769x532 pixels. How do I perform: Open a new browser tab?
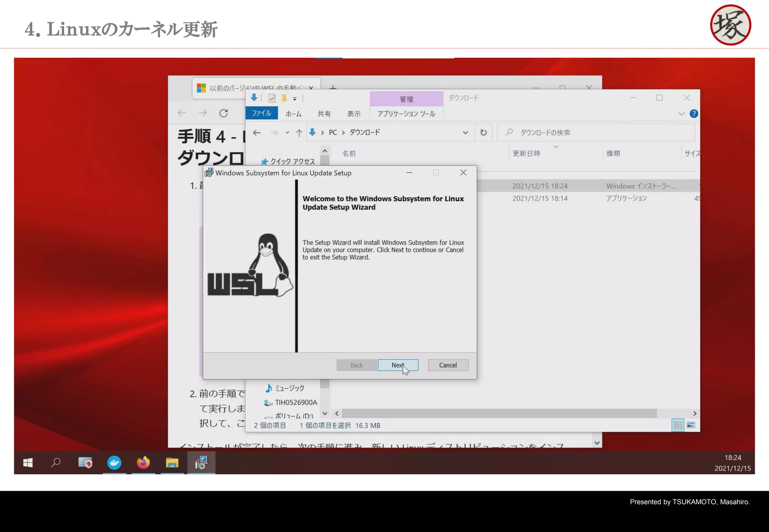pyautogui.click(x=333, y=88)
